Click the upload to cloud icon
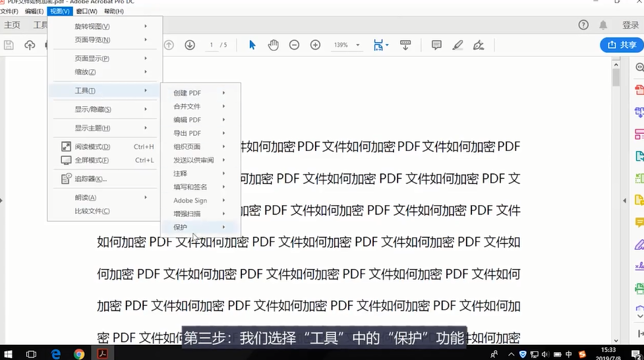This screenshot has width=644, height=360. 30,45
